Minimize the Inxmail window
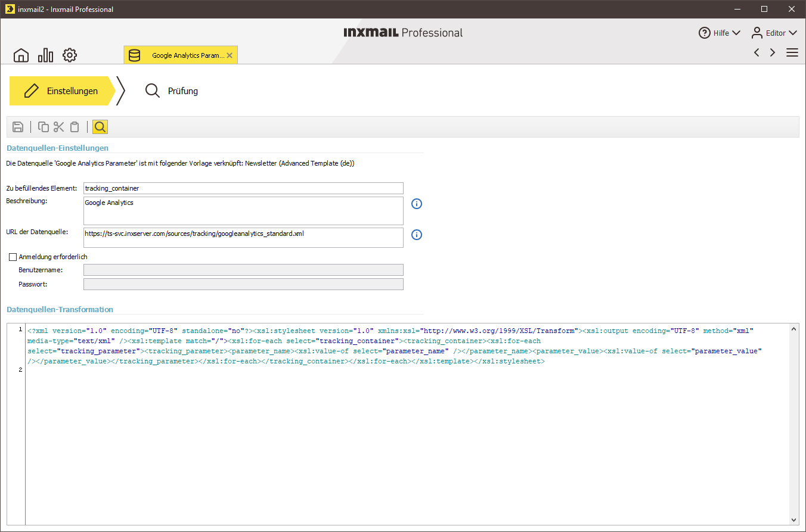806x532 pixels. point(737,9)
